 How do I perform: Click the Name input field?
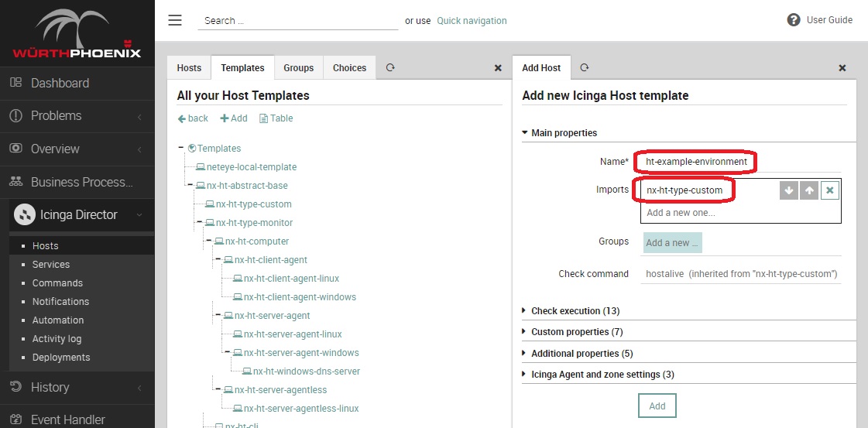(x=696, y=162)
